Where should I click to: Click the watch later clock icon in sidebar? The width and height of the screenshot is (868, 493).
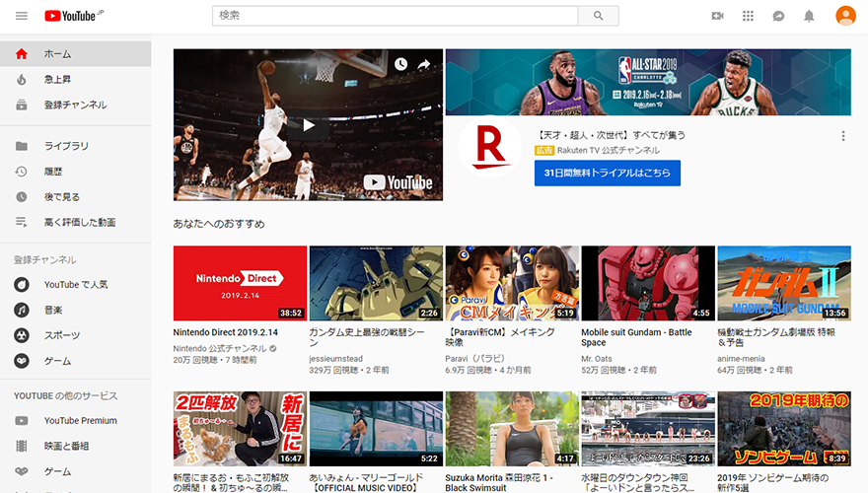[x=22, y=196]
